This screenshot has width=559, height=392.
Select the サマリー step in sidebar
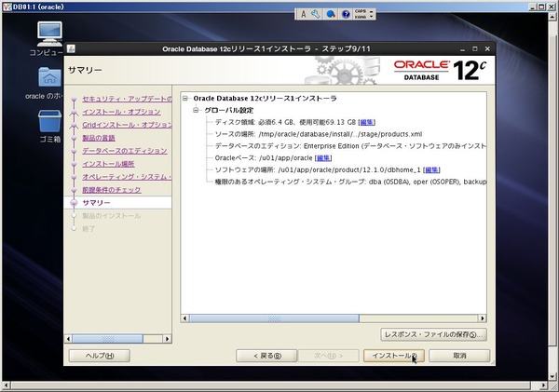tap(117, 203)
